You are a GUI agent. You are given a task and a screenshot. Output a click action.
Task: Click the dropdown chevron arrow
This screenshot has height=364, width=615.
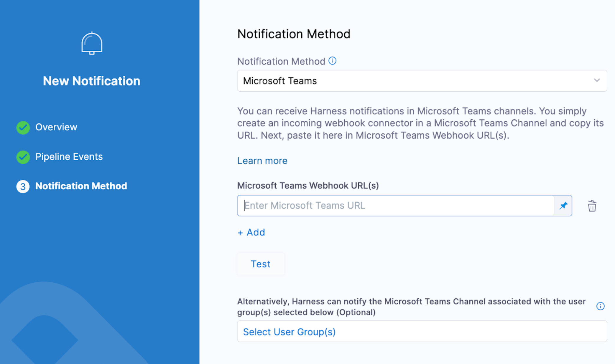597,80
